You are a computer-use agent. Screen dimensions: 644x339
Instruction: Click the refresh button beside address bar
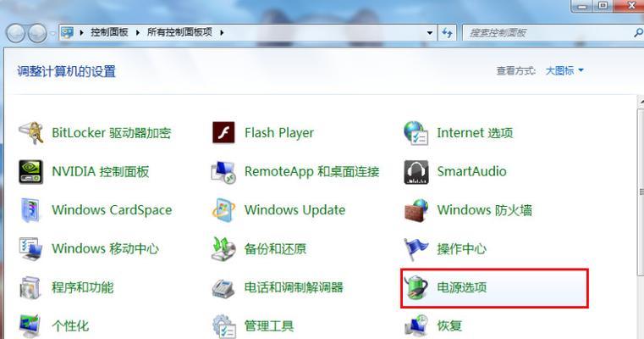click(447, 32)
